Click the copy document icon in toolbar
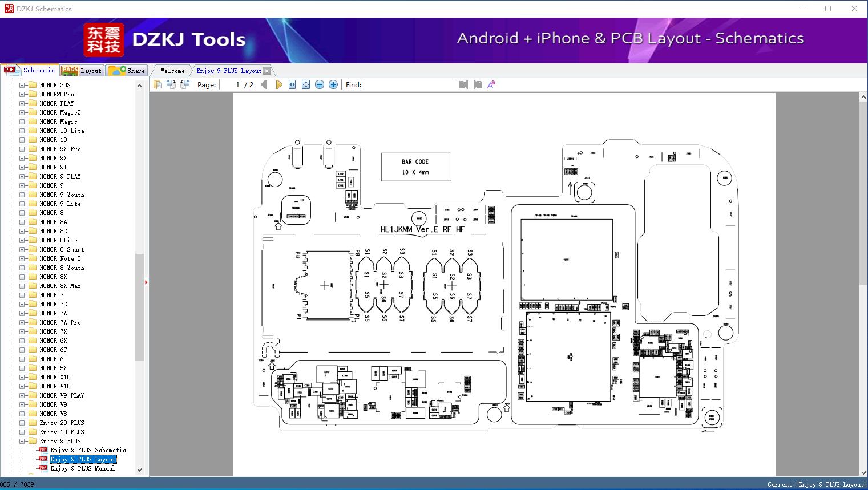 coord(158,84)
